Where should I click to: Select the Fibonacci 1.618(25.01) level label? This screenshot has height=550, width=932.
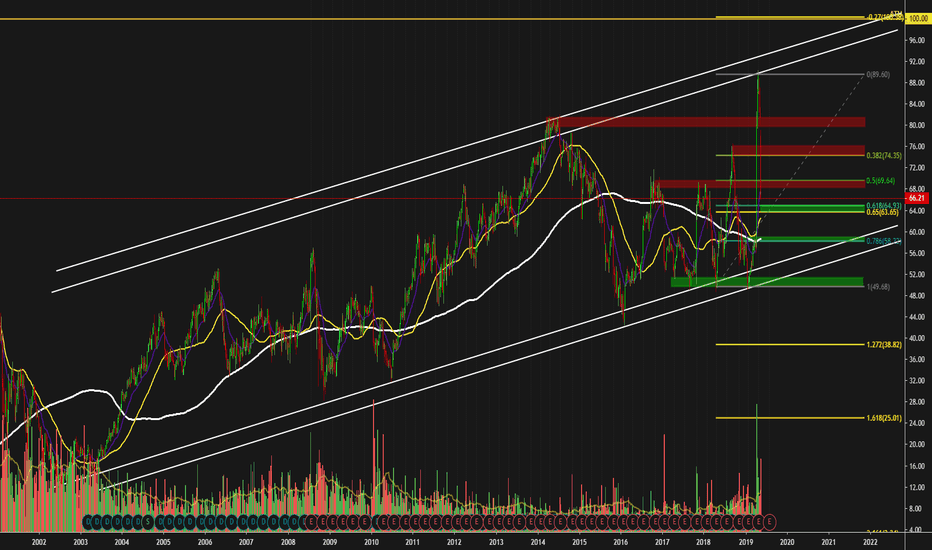[884, 419]
